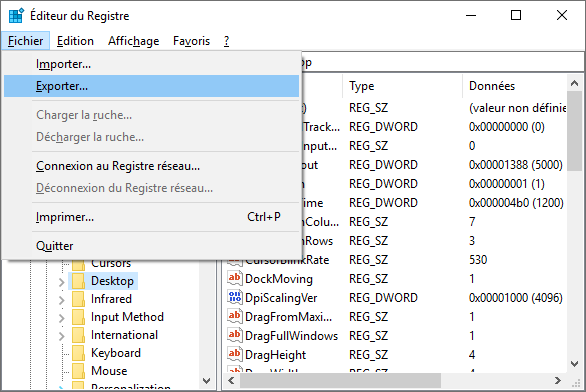Open the ? help menu
The image size is (586, 392).
tap(226, 41)
